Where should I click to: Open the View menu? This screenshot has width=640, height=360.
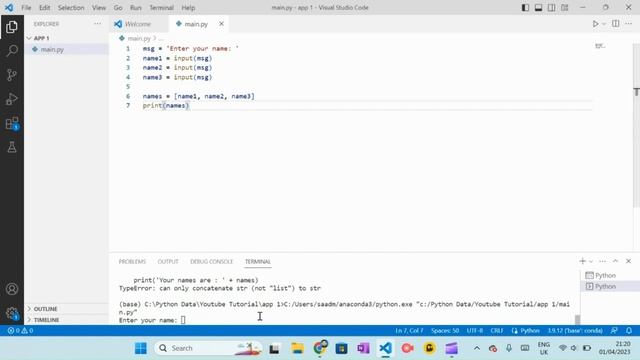pyautogui.click(x=99, y=8)
